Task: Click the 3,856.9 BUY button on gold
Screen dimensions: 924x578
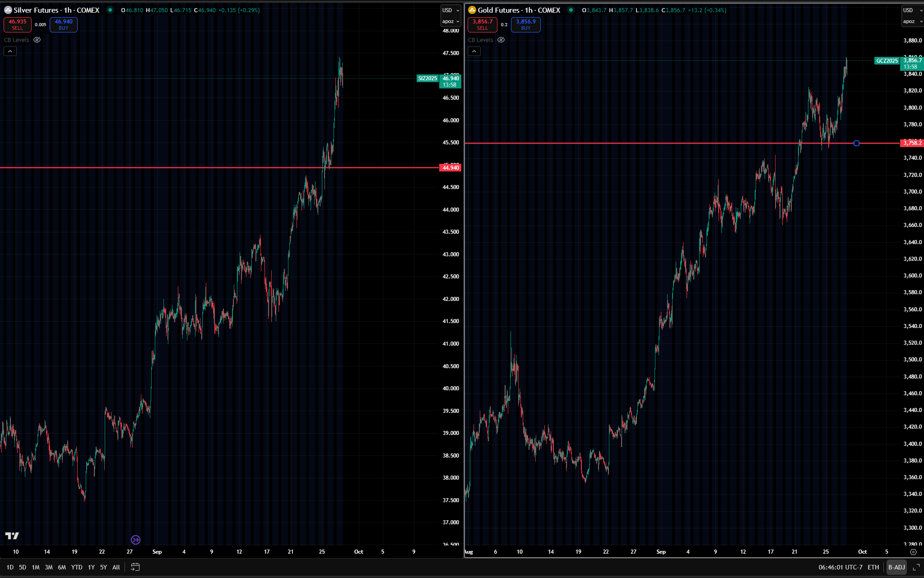Action: click(x=525, y=24)
